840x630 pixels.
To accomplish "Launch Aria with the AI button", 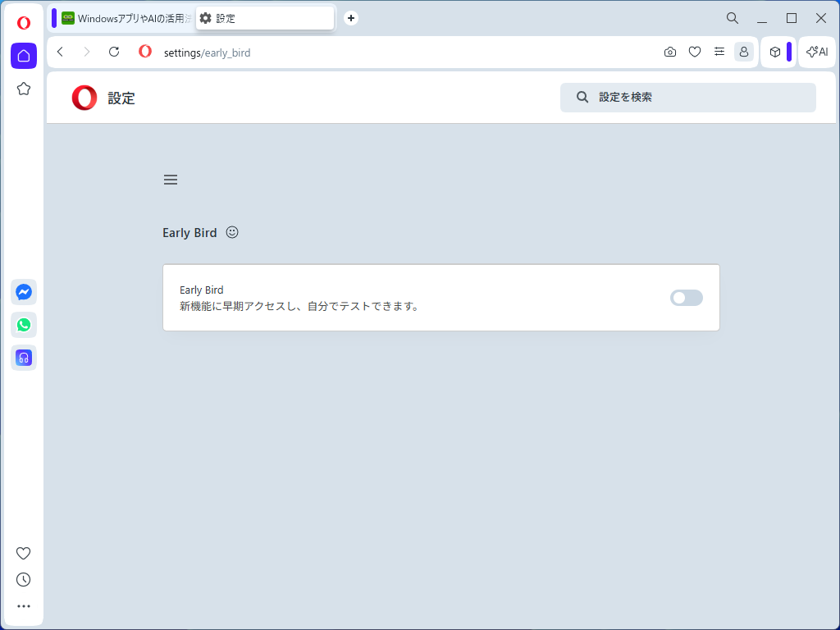I will pyautogui.click(x=816, y=52).
